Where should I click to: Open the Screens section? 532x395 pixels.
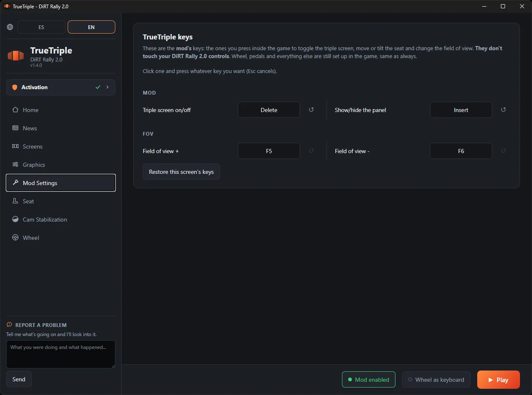[61, 146]
